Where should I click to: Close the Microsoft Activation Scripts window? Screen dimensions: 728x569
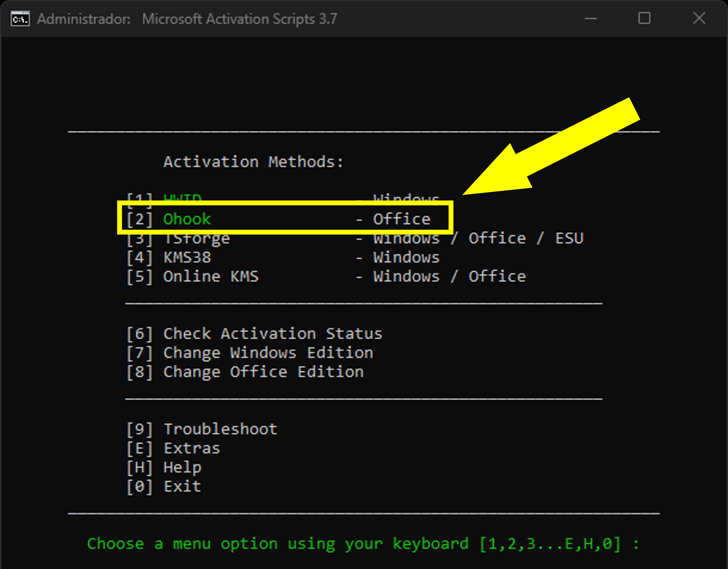pyautogui.click(x=699, y=19)
